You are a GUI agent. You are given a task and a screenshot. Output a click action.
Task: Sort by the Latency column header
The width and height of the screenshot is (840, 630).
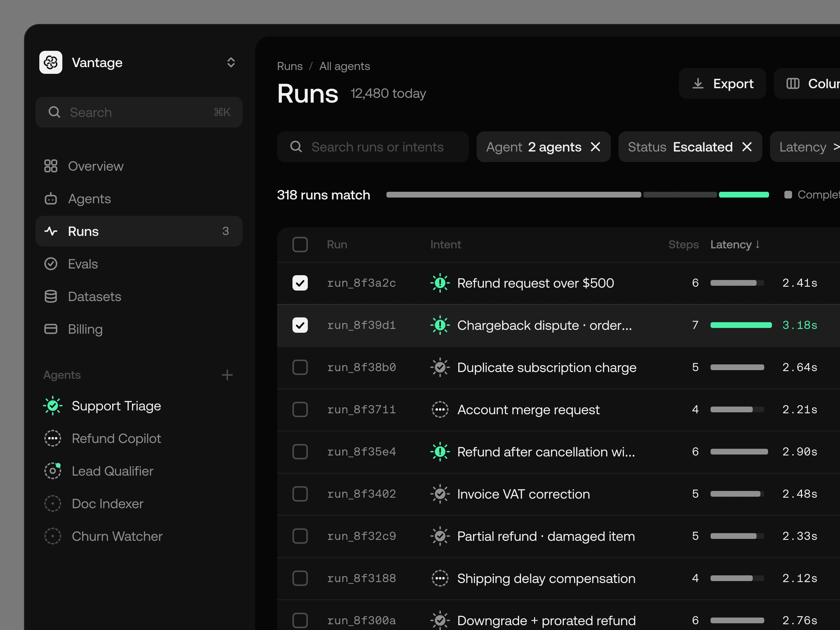click(735, 245)
